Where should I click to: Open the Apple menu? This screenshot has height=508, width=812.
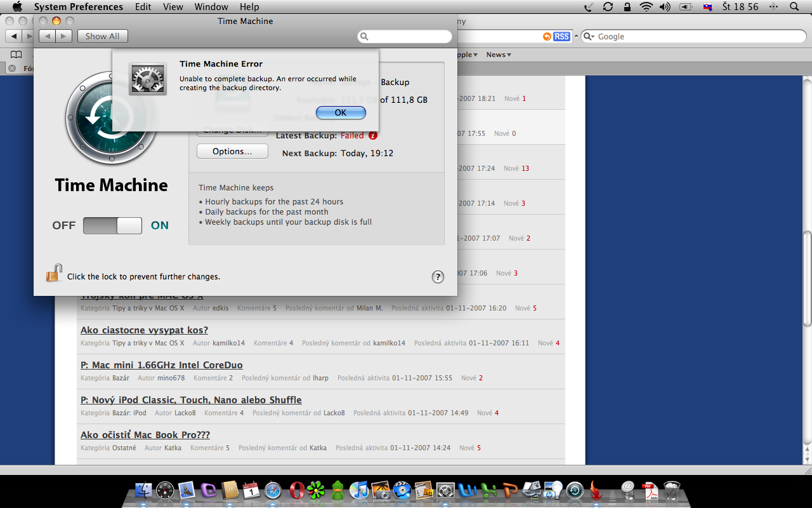tap(17, 6)
